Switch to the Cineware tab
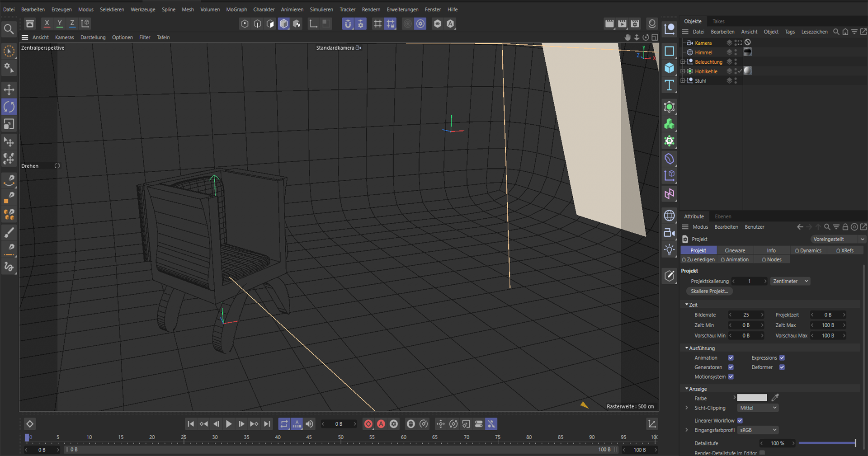 click(735, 250)
